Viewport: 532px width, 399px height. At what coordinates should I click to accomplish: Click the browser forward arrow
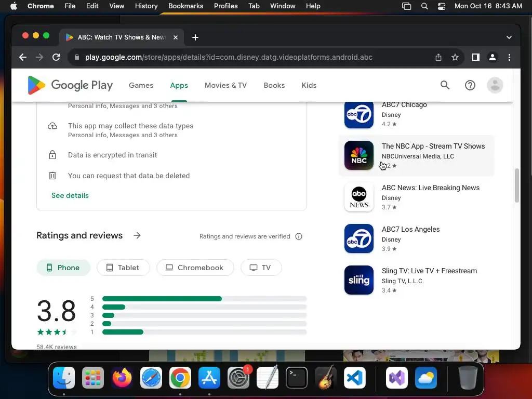(39, 57)
